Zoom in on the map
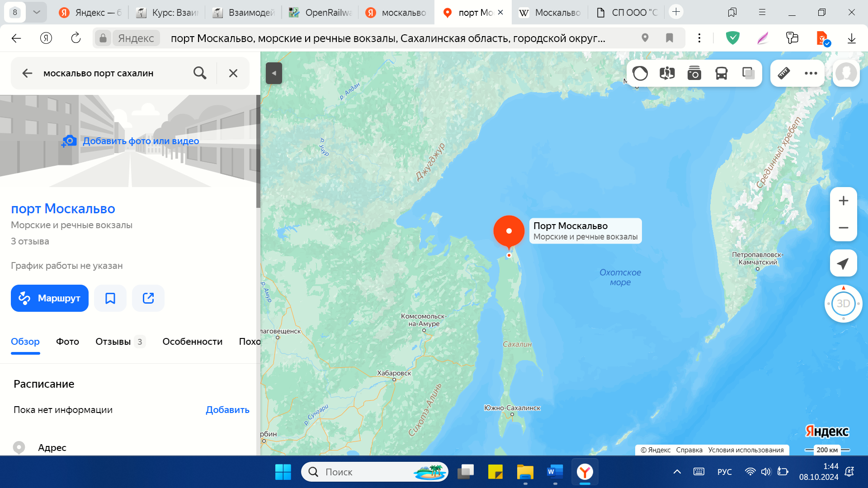 pos(844,201)
